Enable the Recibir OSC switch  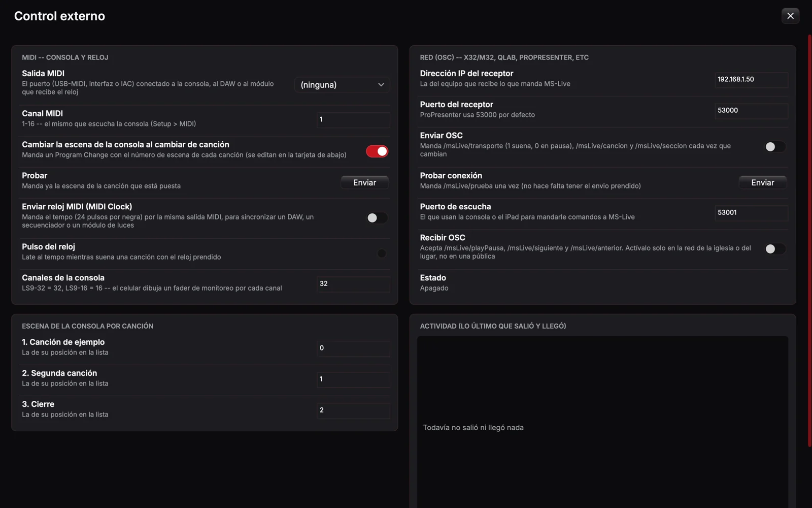(775, 249)
